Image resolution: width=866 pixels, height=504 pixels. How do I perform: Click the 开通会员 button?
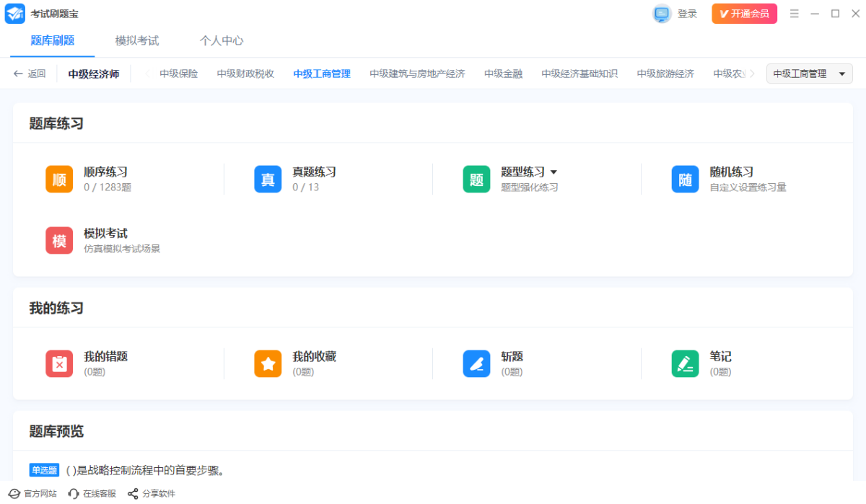(744, 14)
